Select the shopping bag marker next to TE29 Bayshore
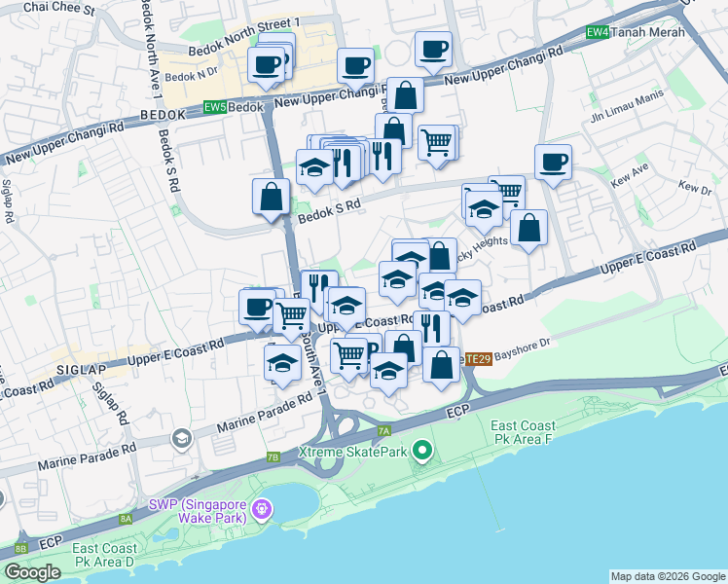The height and width of the screenshot is (584, 728). [441, 368]
